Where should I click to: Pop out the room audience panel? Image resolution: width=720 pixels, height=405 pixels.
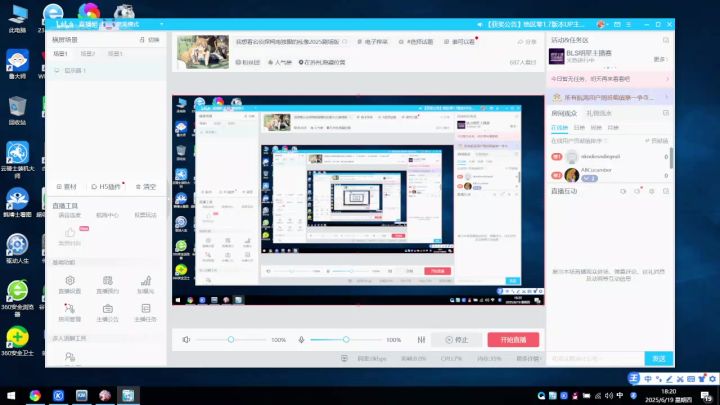(x=666, y=113)
